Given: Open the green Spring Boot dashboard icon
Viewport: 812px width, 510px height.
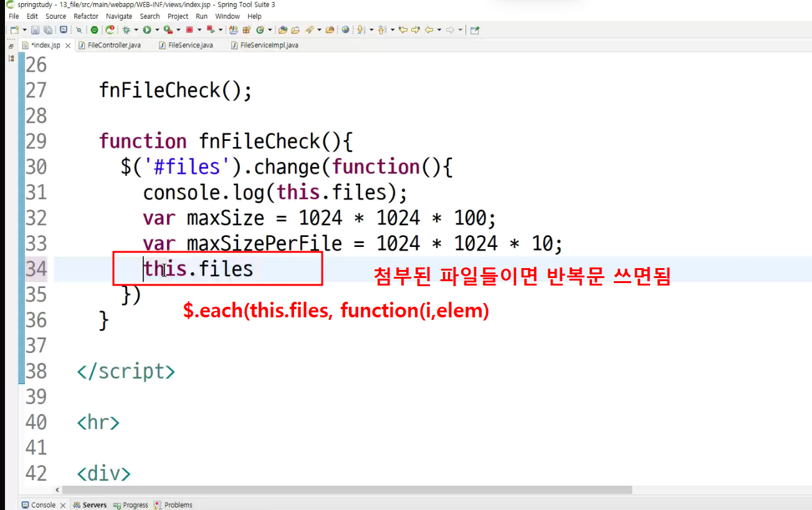Looking at the screenshot, I should [95, 29].
